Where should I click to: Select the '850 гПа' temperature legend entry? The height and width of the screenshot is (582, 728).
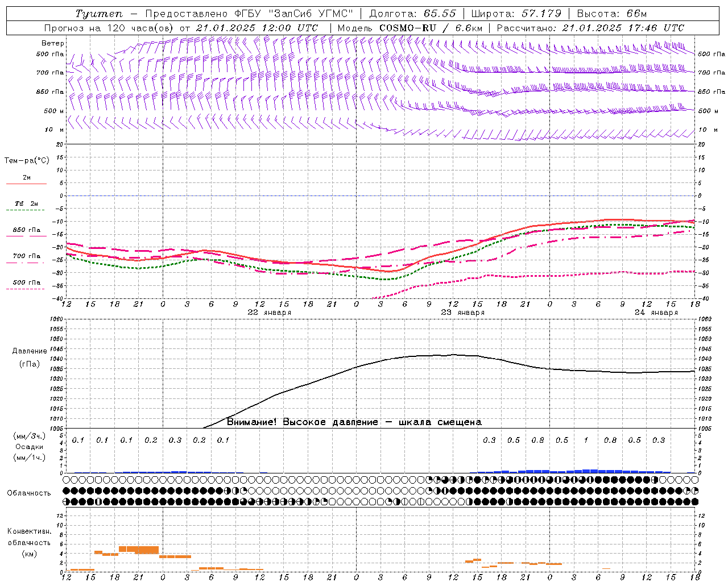pos(27,230)
